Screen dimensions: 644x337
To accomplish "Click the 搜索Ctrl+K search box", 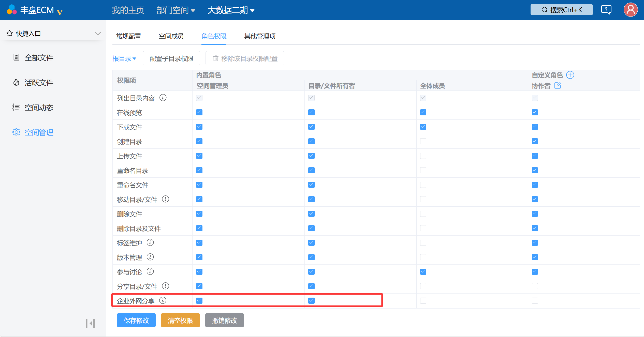I will tap(562, 10).
